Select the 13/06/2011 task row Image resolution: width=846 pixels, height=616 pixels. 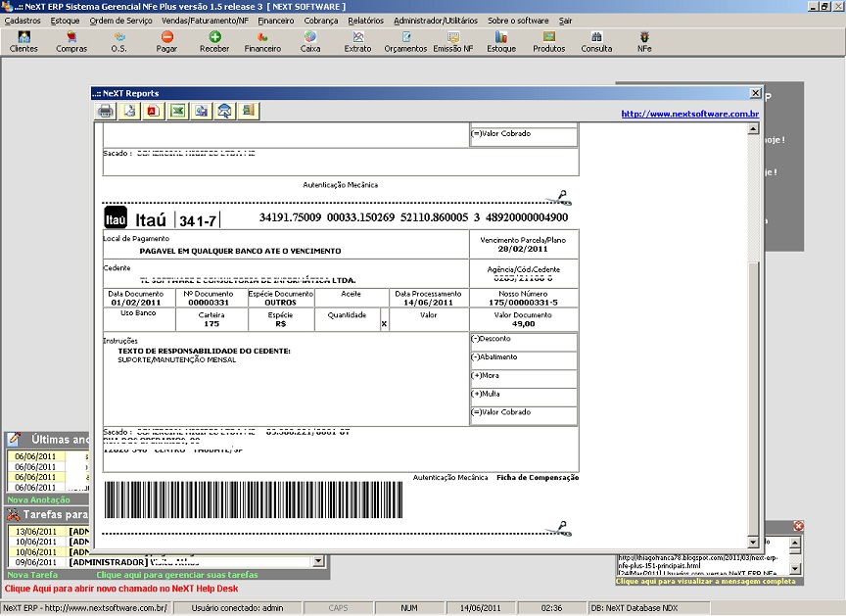pyautogui.click(x=49, y=532)
